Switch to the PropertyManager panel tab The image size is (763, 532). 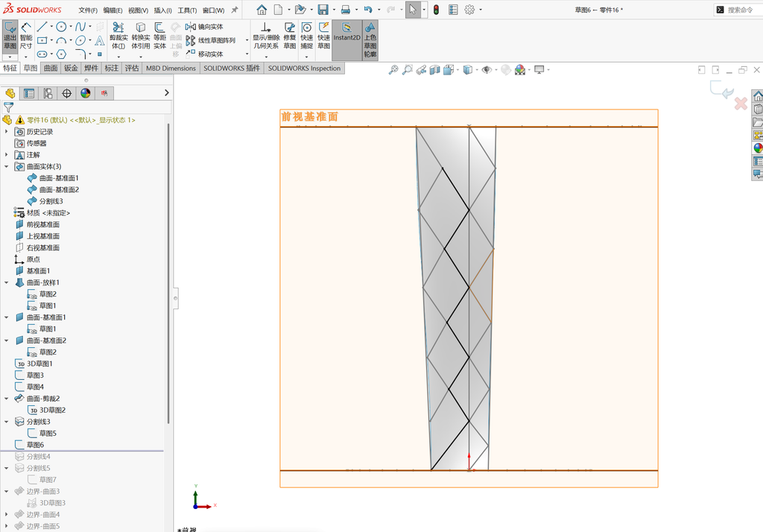[x=29, y=93]
